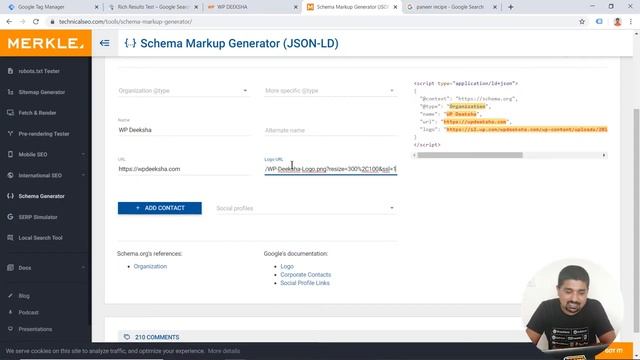This screenshot has height=360, width=640.
Task: Click ADD CONTACT button
Action: 160,208
